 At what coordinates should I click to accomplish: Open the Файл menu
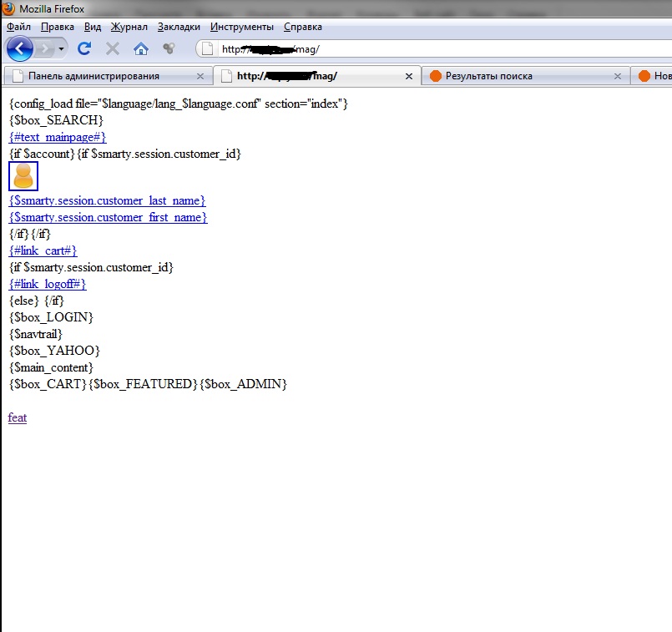[x=18, y=27]
